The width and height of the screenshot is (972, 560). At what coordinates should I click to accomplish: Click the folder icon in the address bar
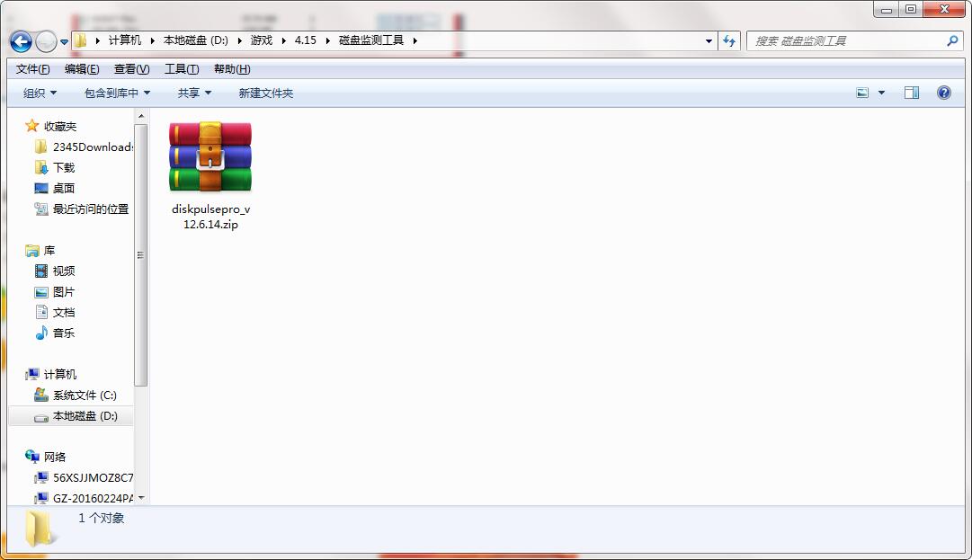tap(81, 40)
